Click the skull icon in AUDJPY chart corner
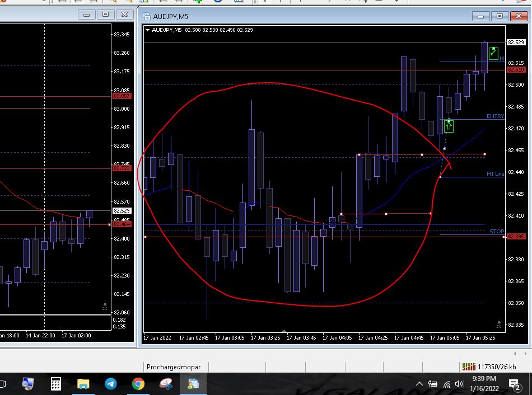Viewport: 532px width, 395px height. pos(499,325)
